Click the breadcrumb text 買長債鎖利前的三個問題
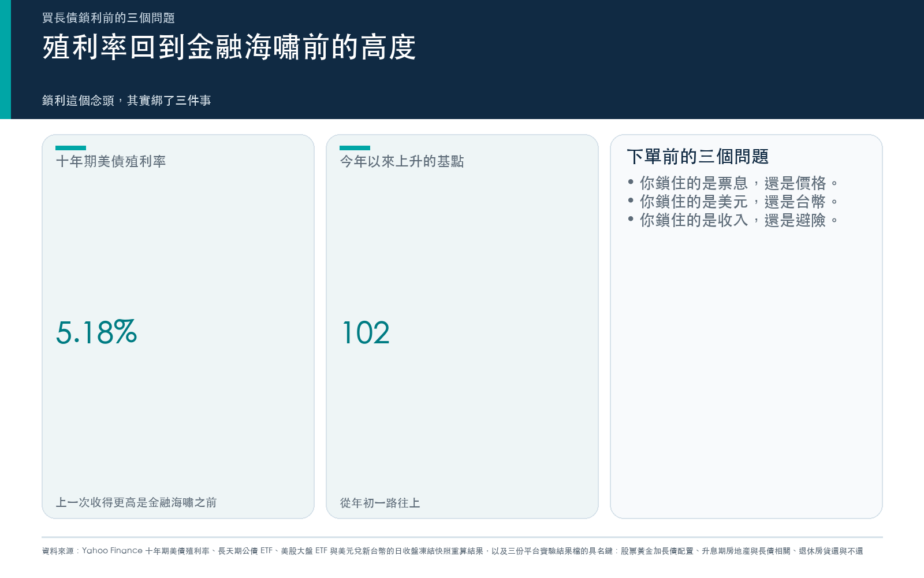This screenshot has height=578, width=924. pyautogui.click(x=109, y=18)
